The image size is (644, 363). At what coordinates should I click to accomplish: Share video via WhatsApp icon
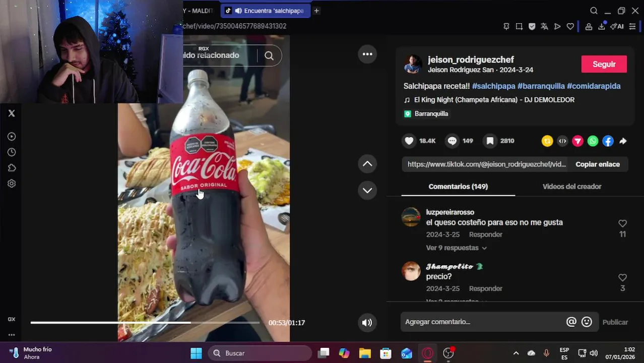point(593,141)
